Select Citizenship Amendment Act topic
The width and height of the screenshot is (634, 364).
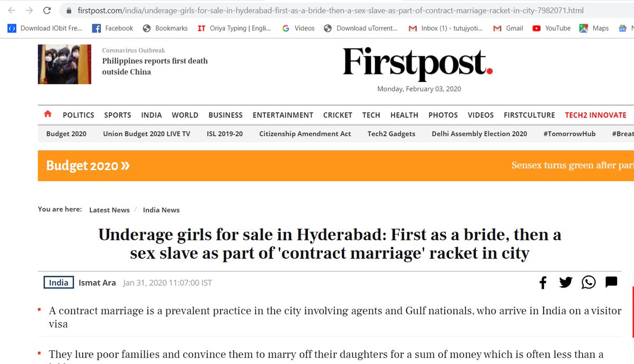305,134
